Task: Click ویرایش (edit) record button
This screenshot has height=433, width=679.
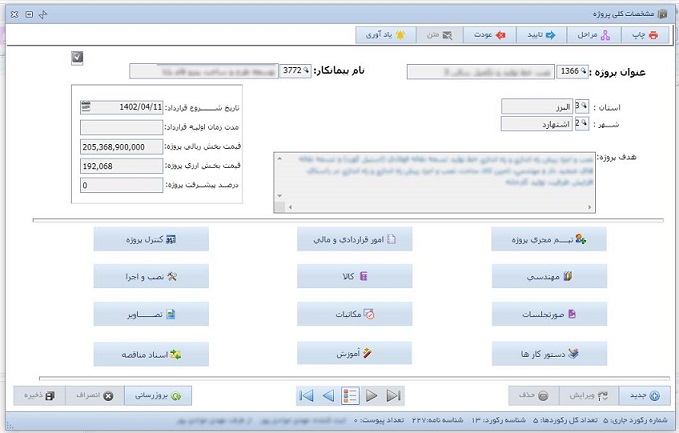Action: click(x=588, y=395)
